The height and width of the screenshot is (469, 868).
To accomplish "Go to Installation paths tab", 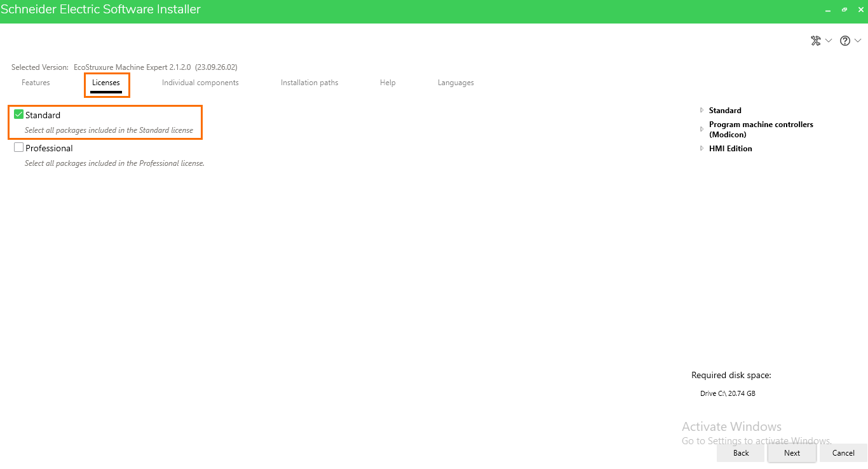I will [x=309, y=83].
